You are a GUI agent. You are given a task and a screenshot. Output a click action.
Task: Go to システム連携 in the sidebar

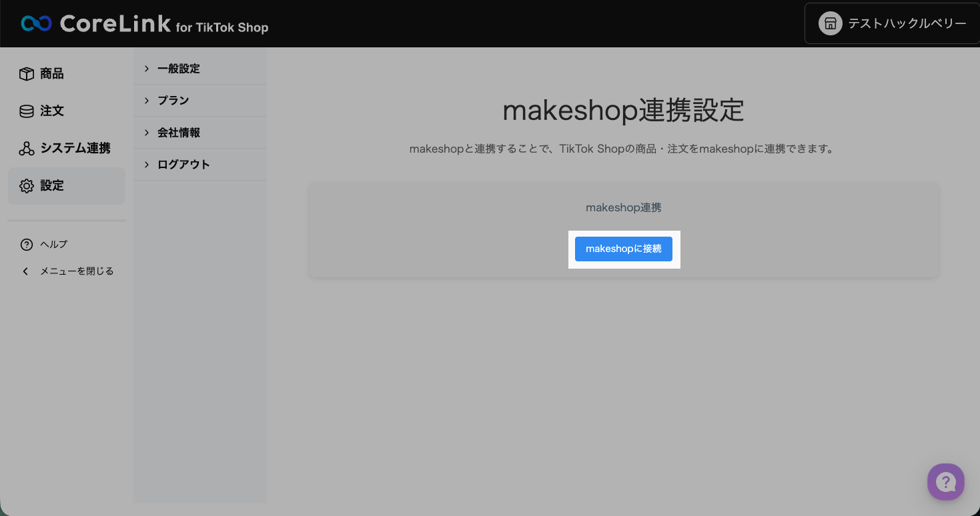click(67, 149)
